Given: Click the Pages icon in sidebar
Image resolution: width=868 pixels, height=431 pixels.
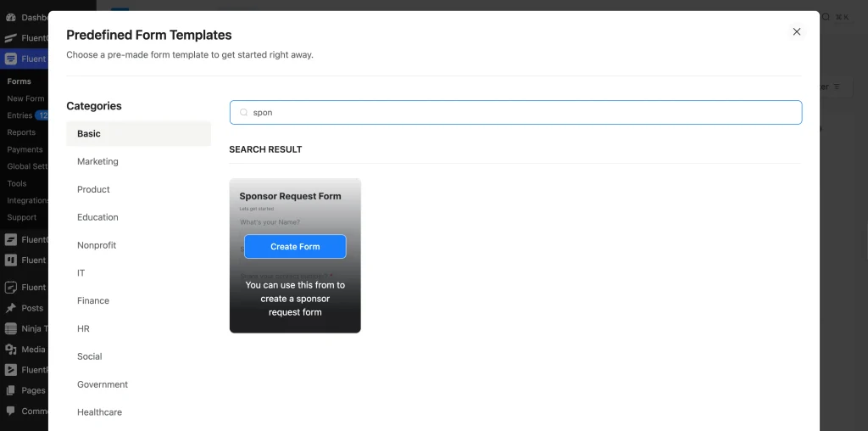Looking at the screenshot, I should click(10, 390).
